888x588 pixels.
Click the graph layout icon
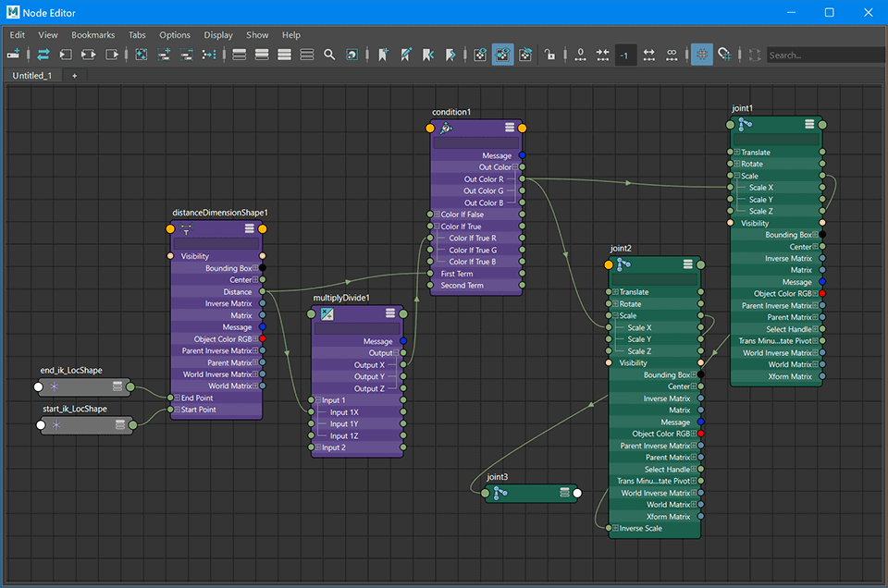point(209,55)
